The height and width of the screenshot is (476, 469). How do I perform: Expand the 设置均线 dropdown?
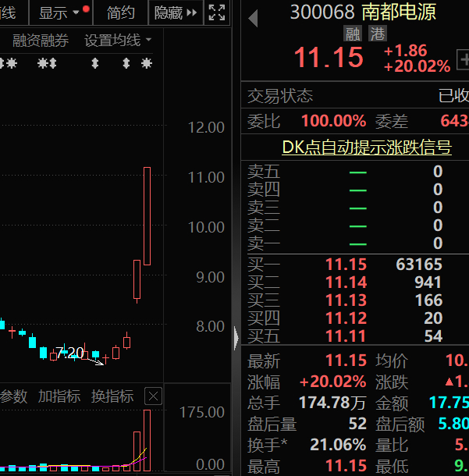(118, 41)
